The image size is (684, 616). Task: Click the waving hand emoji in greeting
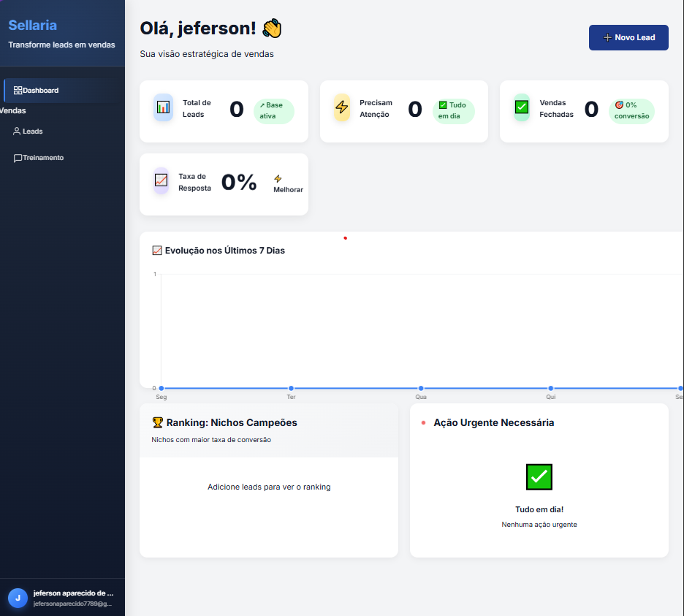pyautogui.click(x=272, y=29)
